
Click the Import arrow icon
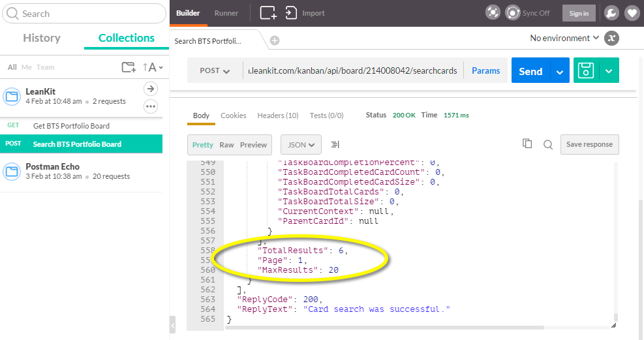pyautogui.click(x=291, y=13)
